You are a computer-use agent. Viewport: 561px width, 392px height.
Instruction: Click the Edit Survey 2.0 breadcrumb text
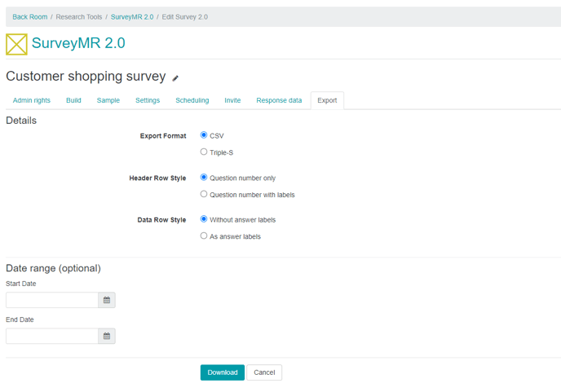tap(185, 17)
